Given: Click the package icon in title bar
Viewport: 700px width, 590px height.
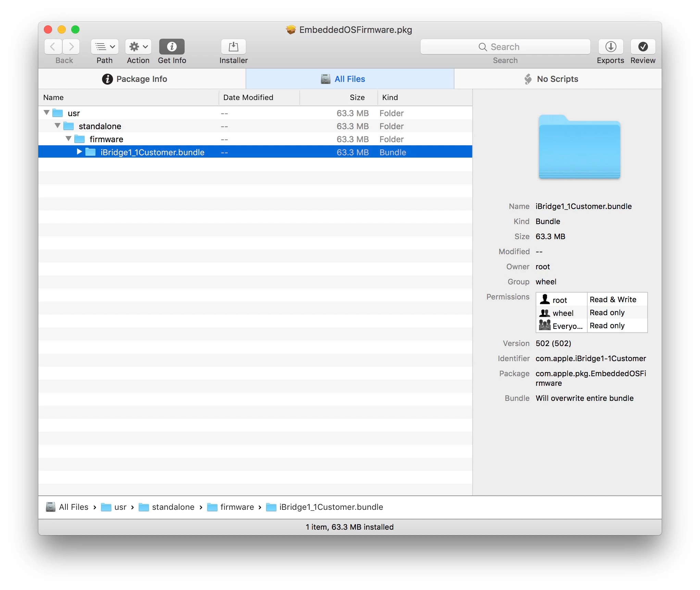Looking at the screenshot, I should click(x=291, y=30).
